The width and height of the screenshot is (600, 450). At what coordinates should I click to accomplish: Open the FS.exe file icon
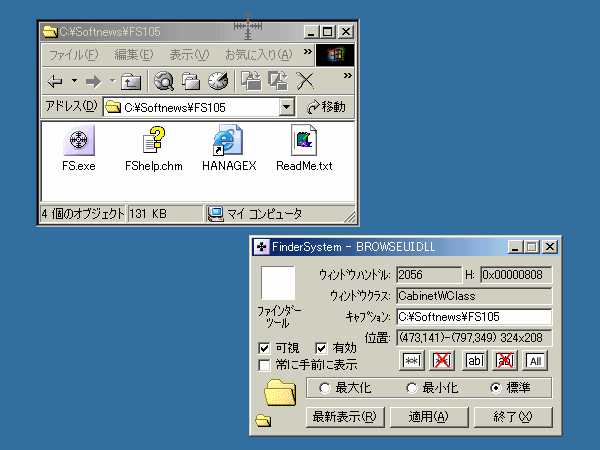pyautogui.click(x=78, y=140)
